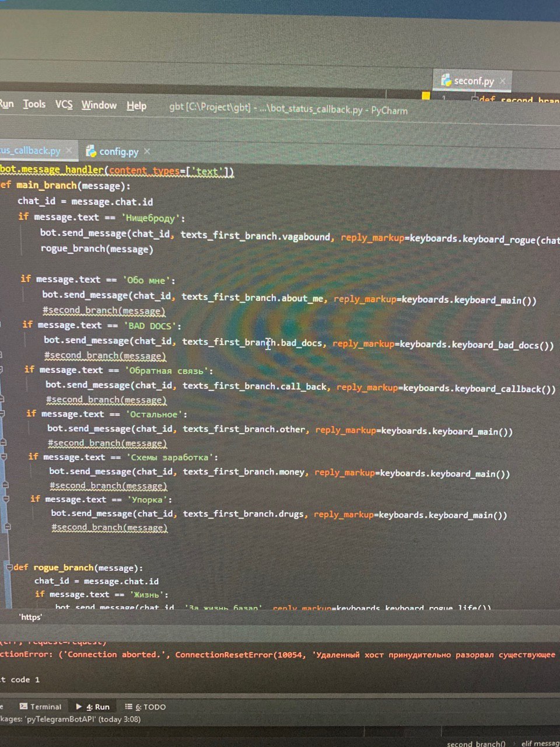Click the pyTelegramBotAPI status bar message
Screen dimensions: 560x747
[71, 719]
